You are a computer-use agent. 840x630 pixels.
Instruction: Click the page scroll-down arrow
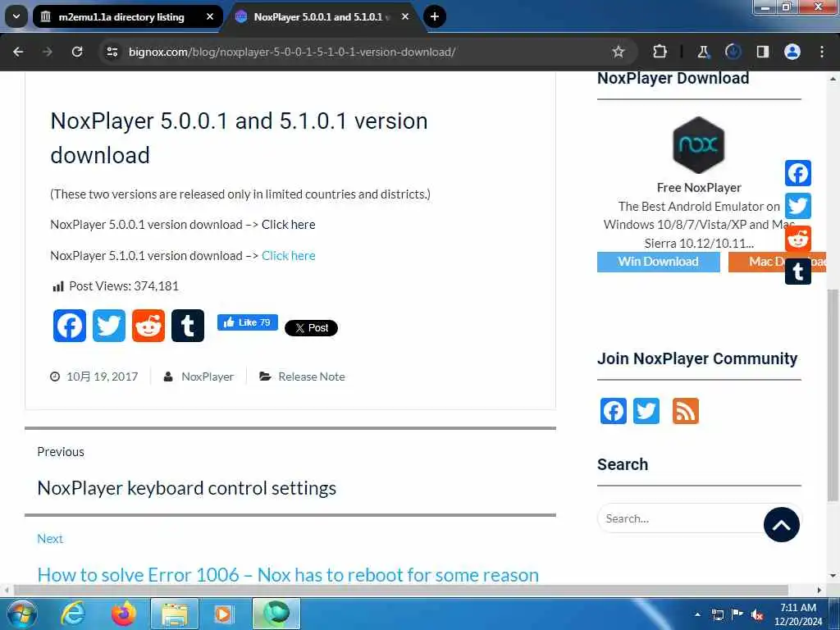point(833,576)
